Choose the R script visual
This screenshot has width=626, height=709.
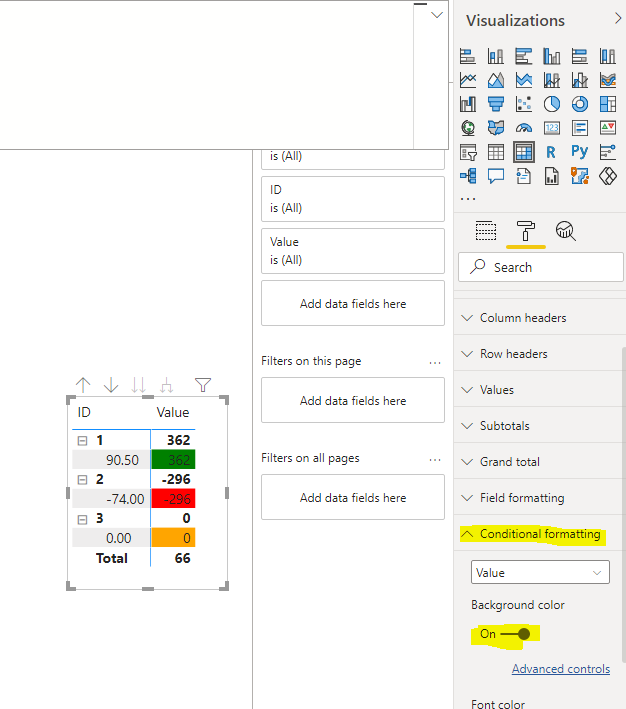551,152
